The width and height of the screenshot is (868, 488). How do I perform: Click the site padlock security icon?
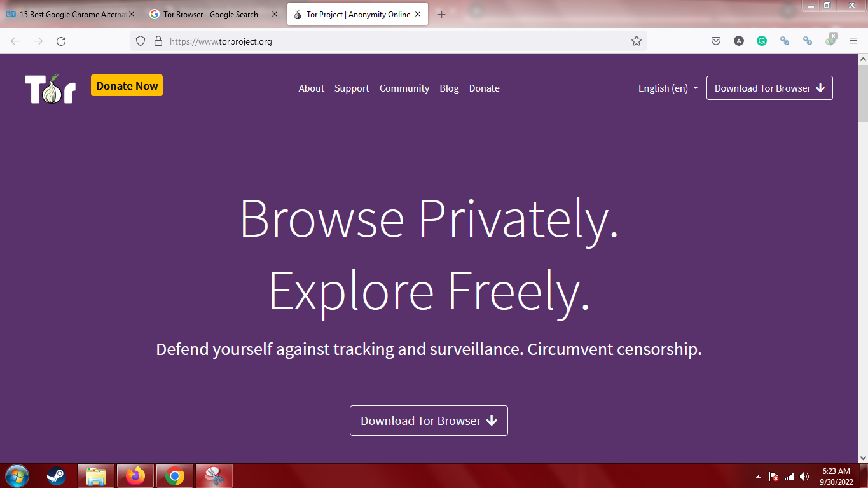pyautogui.click(x=158, y=41)
